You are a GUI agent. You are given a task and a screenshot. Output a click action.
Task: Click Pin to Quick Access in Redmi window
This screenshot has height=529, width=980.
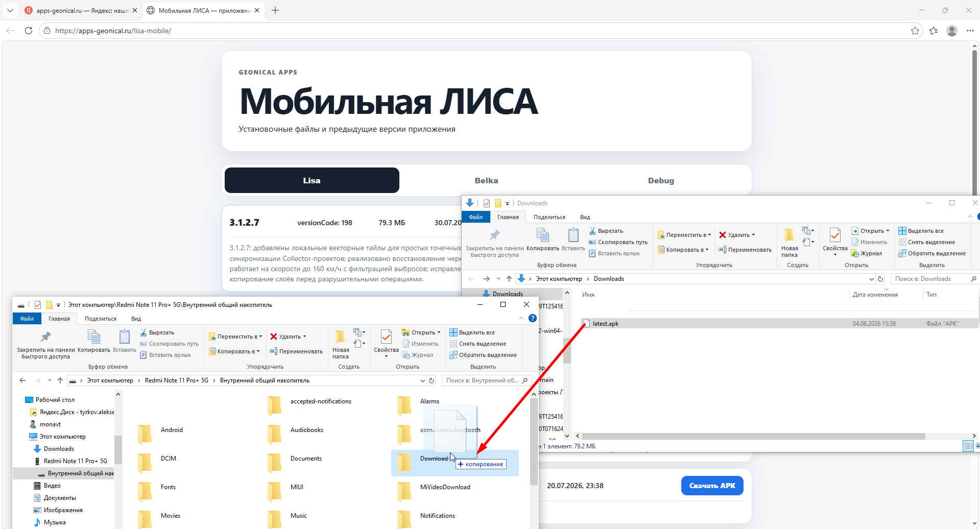pos(46,344)
